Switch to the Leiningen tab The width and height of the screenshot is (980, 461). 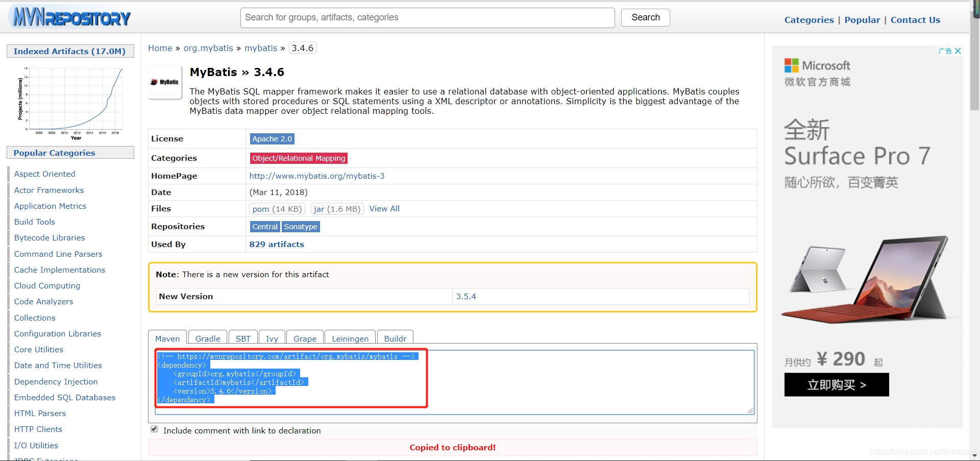point(350,338)
